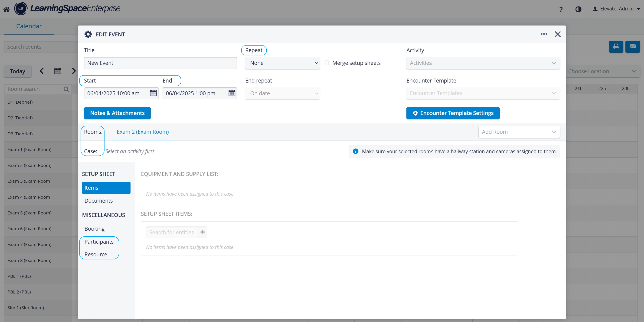Click the three-dots more options icon
The image size is (644, 322).
(x=544, y=34)
